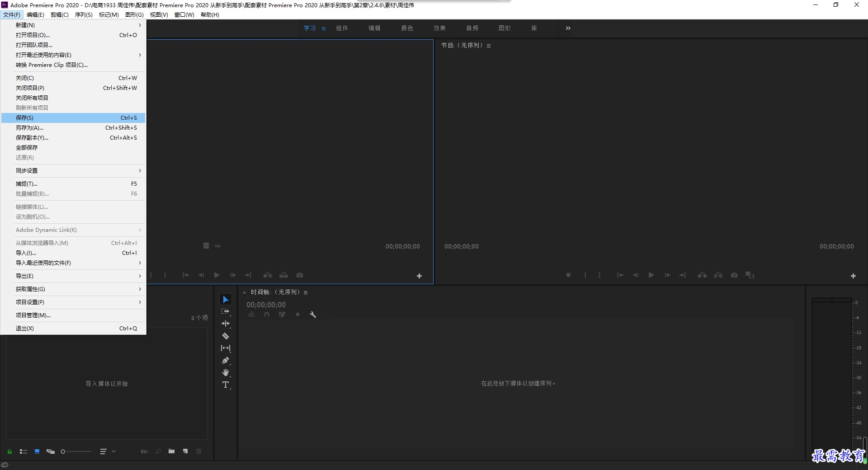Play the Program Monitor

point(651,275)
